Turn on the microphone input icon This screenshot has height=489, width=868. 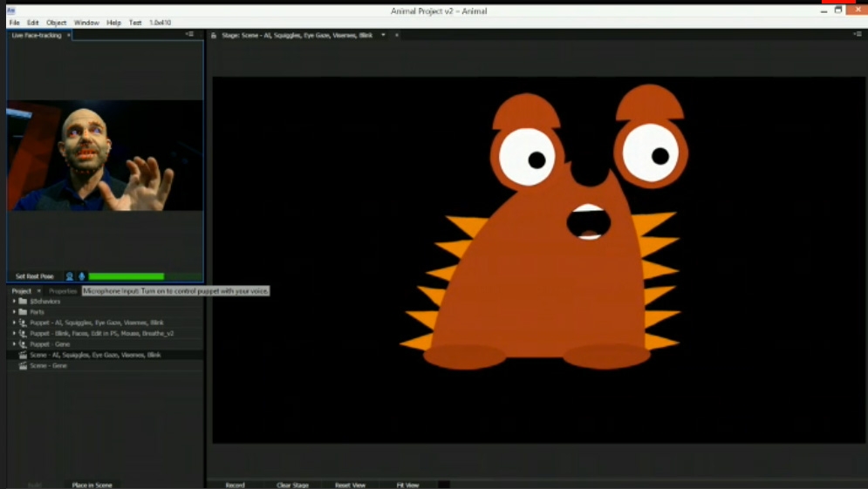pos(82,276)
